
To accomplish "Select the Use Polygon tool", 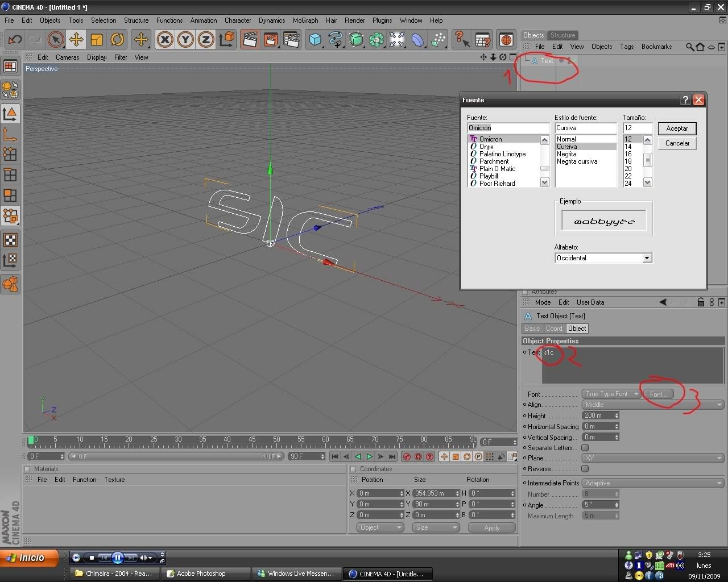I will [x=10, y=196].
